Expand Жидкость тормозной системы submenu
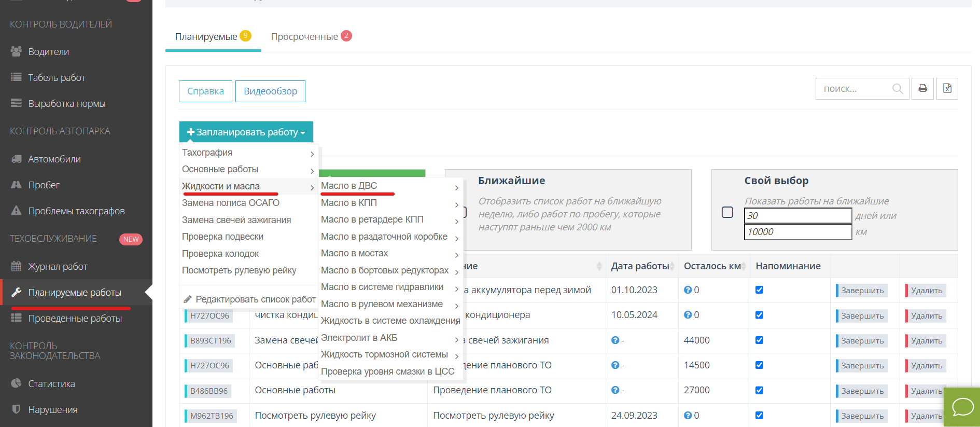This screenshot has height=427, width=980. click(x=390, y=354)
